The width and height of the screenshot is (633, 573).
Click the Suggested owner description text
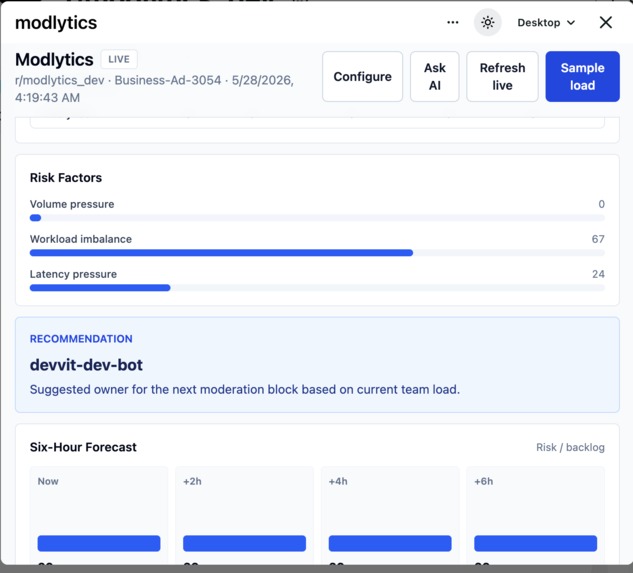click(x=245, y=389)
